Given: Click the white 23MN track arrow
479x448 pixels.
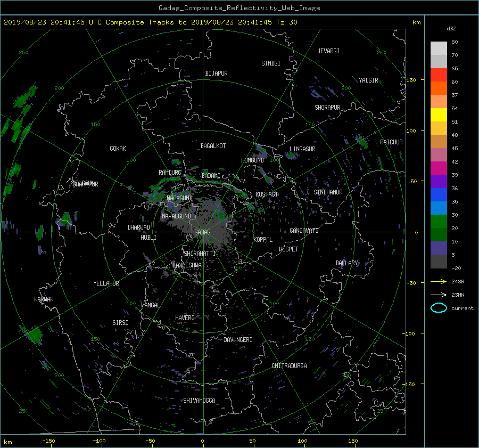Looking at the screenshot, I should click(439, 295).
